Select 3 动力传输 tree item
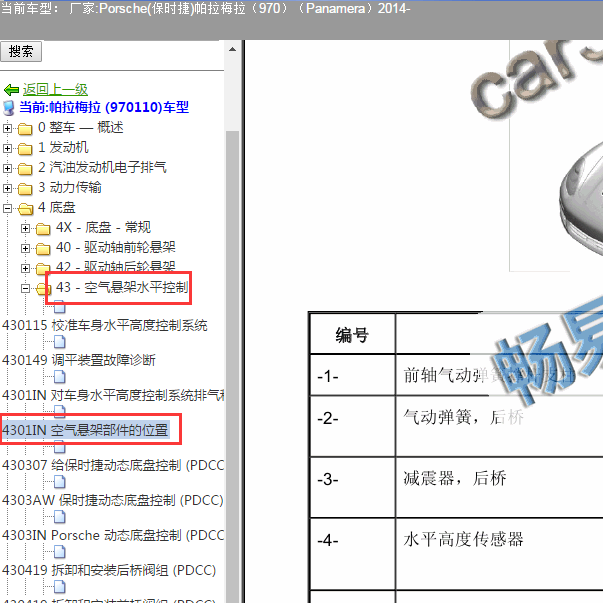This screenshot has height=603, width=603. (70, 187)
